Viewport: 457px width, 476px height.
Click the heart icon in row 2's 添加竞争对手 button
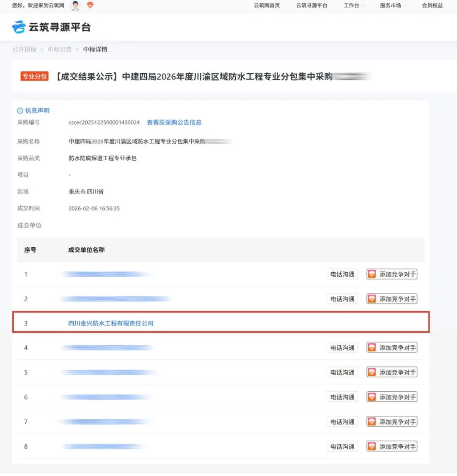[x=372, y=298]
